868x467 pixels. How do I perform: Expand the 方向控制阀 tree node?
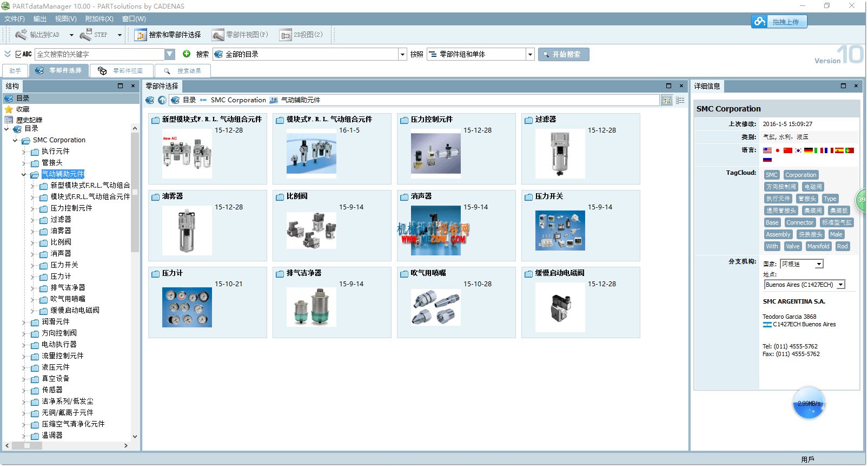pyautogui.click(x=24, y=333)
